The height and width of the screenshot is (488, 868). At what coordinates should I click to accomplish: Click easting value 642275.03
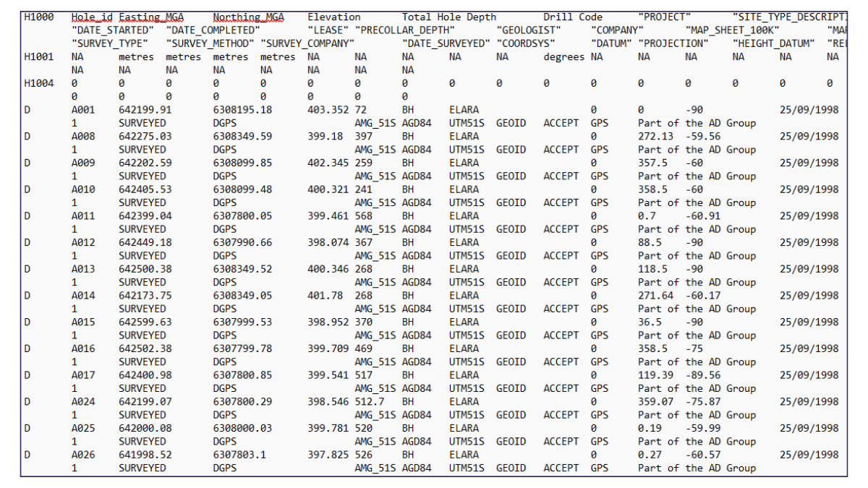click(145, 137)
